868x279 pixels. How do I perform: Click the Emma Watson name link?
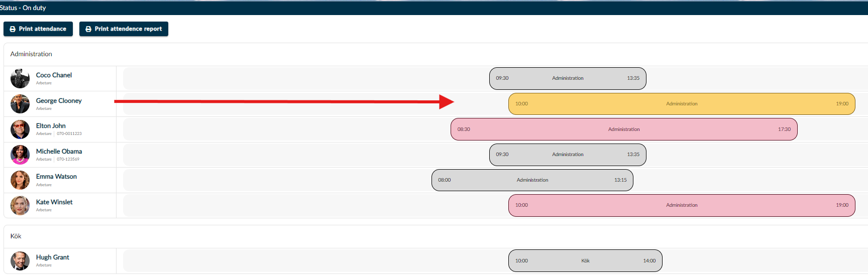point(56,177)
